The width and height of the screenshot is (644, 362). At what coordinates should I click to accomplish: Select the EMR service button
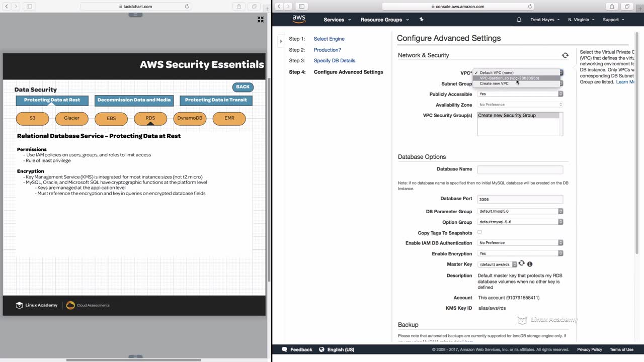[x=229, y=118]
